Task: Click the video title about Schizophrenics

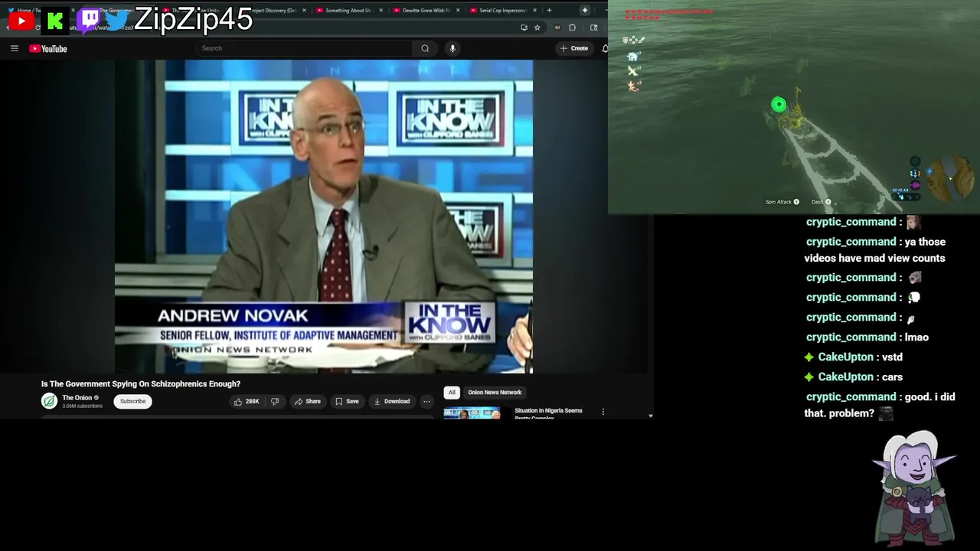Action: click(x=141, y=384)
